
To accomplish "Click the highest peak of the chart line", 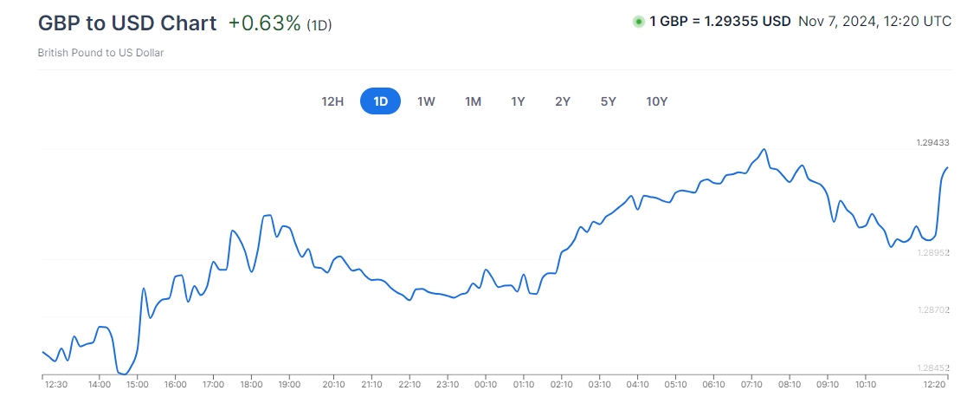I will 764,149.
